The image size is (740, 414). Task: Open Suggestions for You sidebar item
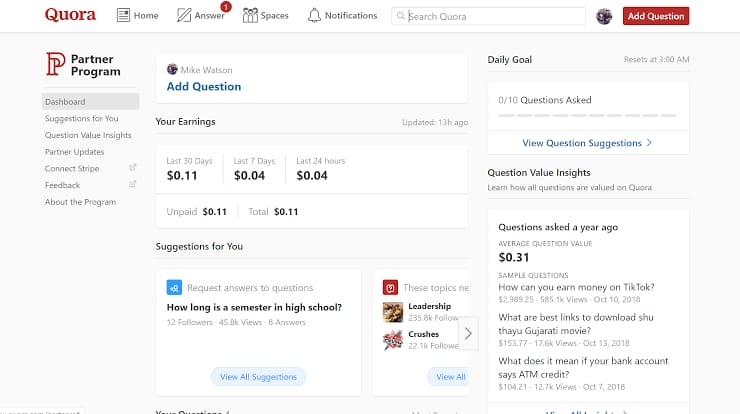82,118
